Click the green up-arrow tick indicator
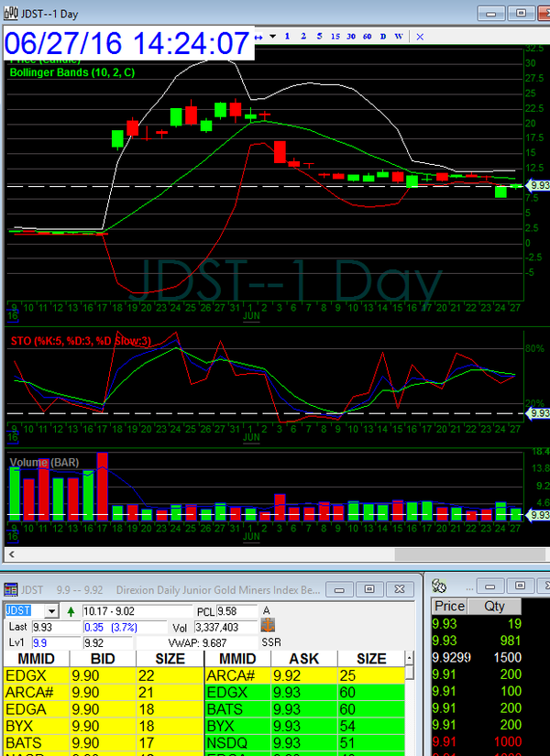 71,611
